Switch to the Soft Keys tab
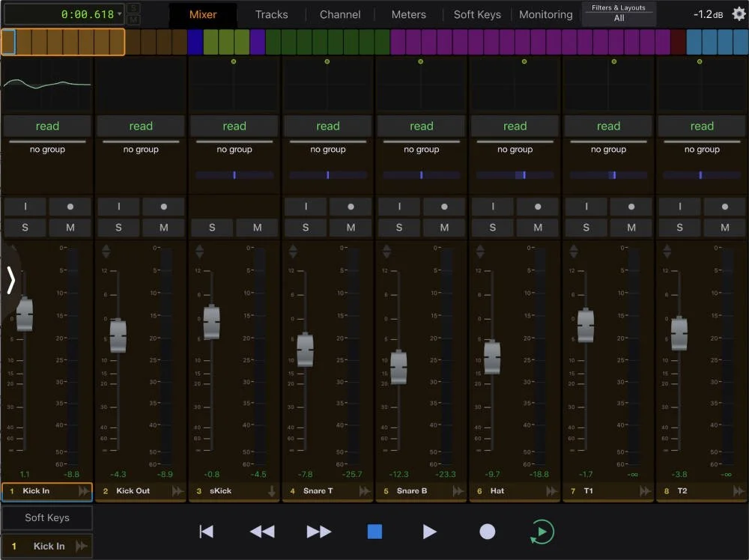The image size is (749, 560). point(477,14)
